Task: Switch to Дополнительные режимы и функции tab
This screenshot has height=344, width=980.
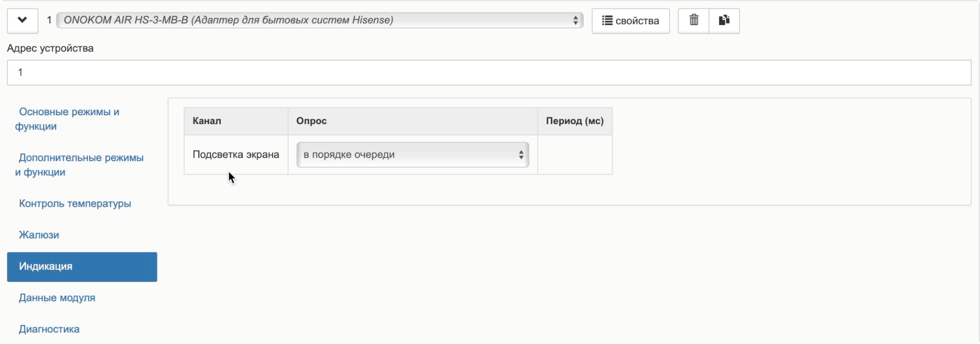Action: (81, 165)
